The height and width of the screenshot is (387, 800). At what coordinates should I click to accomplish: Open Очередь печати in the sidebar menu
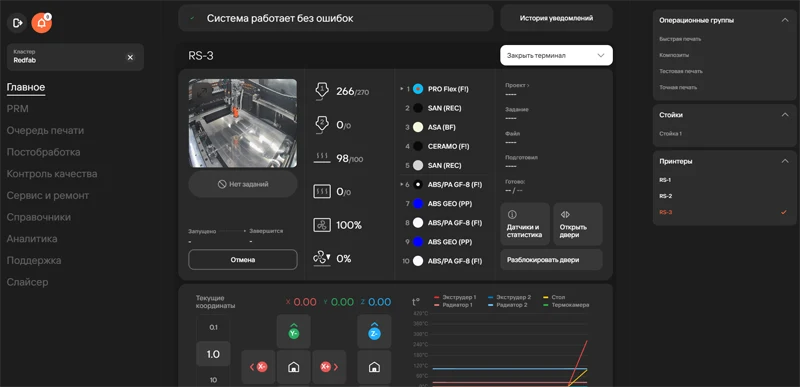pyautogui.click(x=45, y=131)
